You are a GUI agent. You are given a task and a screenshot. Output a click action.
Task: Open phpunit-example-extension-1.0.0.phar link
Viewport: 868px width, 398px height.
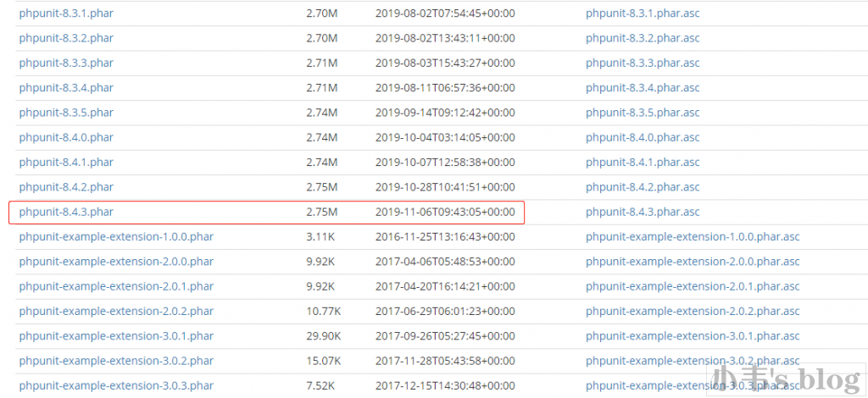(x=116, y=237)
